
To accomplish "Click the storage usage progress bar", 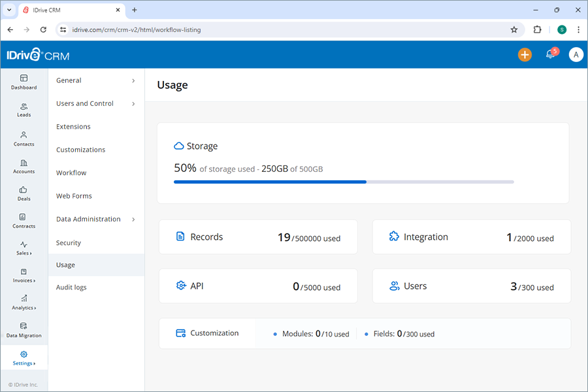I will (x=344, y=182).
